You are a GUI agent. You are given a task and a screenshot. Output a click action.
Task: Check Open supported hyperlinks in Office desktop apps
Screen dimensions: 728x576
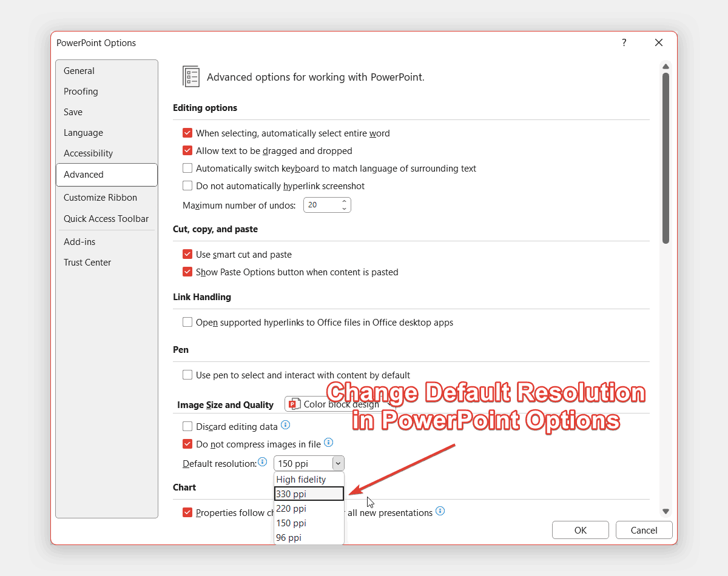[187, 322]
